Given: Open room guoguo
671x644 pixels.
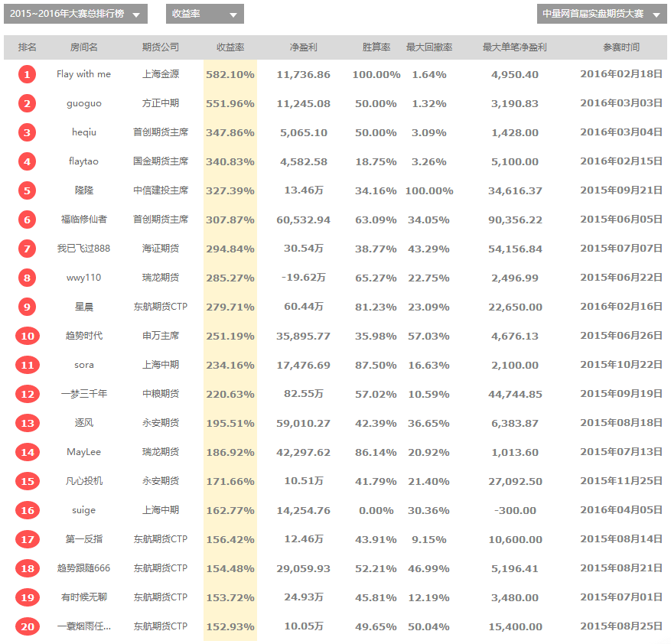Looking at the screenshot, I should click(84, 103).
